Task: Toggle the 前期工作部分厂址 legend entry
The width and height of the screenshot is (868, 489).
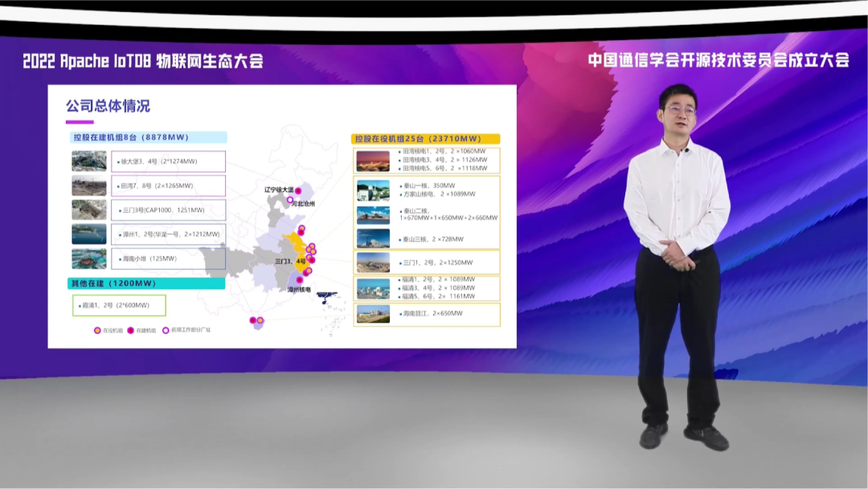Action: pyautogui.click(x=186, y=330)
